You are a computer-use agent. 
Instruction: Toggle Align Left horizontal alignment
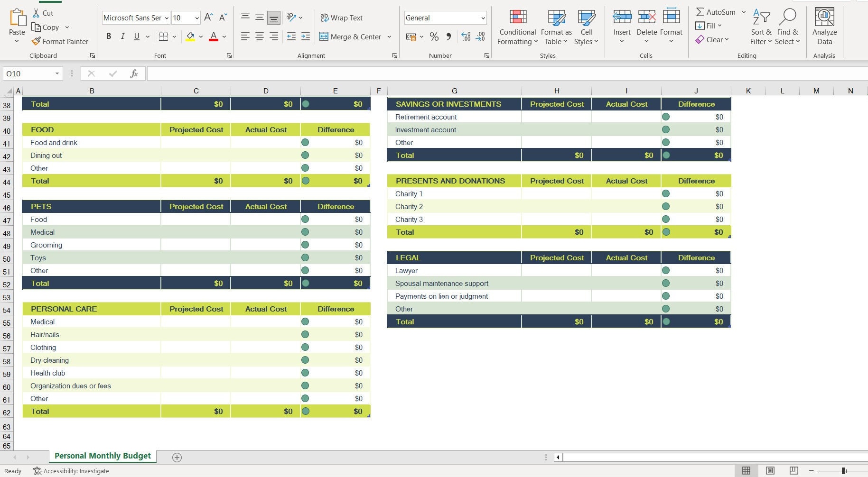(245, 37)
